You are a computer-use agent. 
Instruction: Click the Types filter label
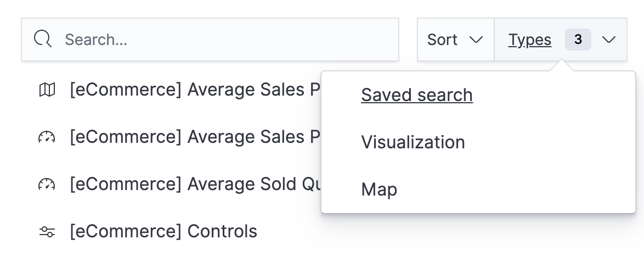click(x=530, y=40)
